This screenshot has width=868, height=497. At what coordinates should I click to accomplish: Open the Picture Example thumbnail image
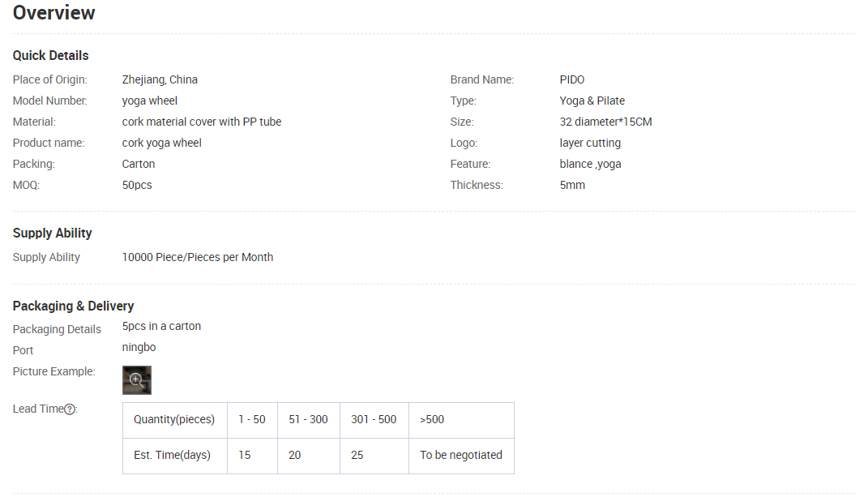(x=137, y=380)
